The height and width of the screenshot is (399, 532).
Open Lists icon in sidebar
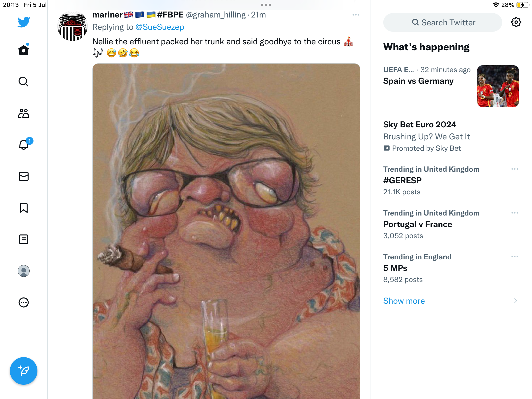[x=24, y=239]
